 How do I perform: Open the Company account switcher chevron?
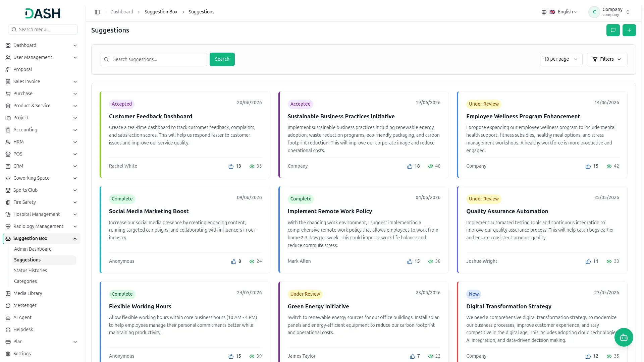click(x=628, y=12)
